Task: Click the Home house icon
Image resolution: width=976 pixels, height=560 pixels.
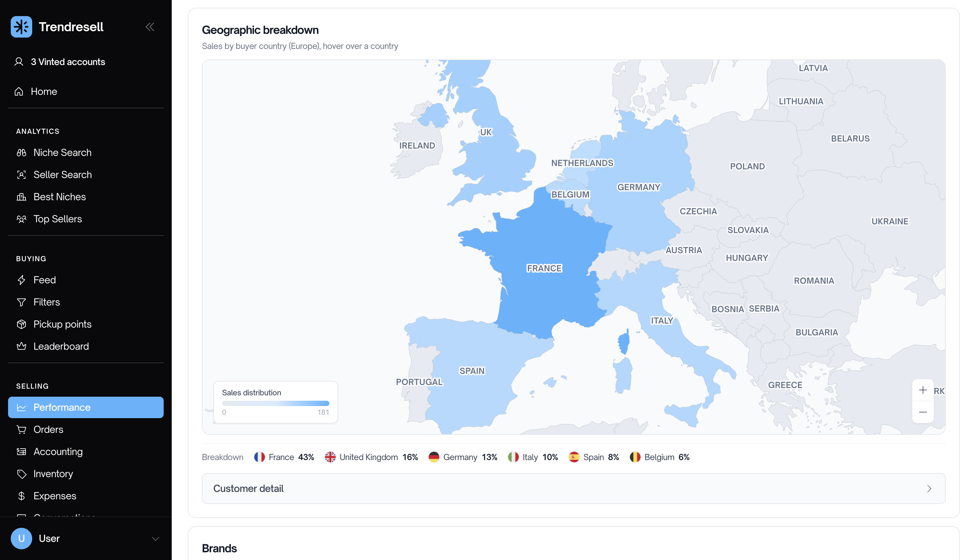Action: [x=19, y=92]
